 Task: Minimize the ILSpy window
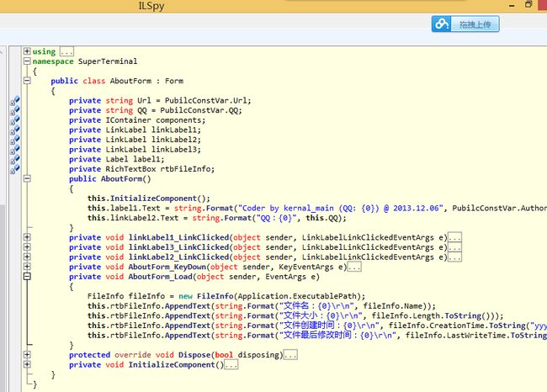512,5
